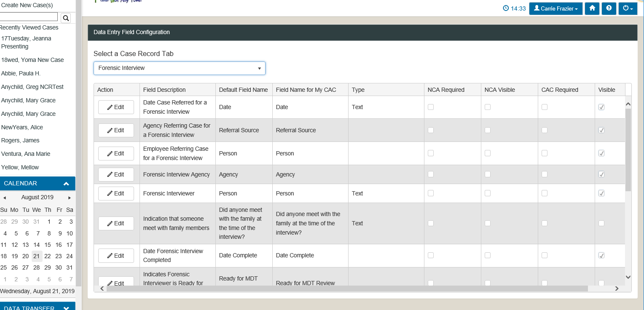644x310 pixels.
Task: Click the Create New Case(s) link
Action: tap(27, 5)
